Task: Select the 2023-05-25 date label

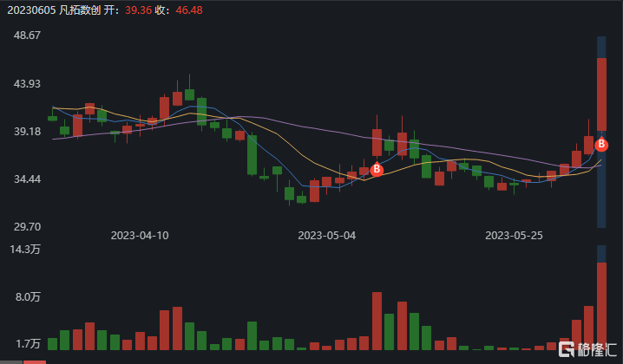Action: [x=515, y=235]
